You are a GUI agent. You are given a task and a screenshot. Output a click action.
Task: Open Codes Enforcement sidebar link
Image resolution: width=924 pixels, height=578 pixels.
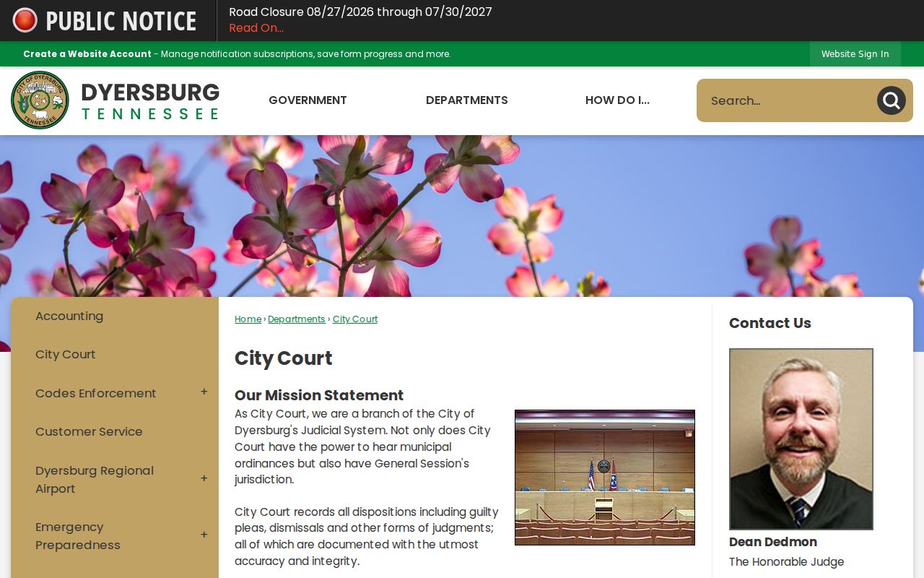(x=96, y=394)
